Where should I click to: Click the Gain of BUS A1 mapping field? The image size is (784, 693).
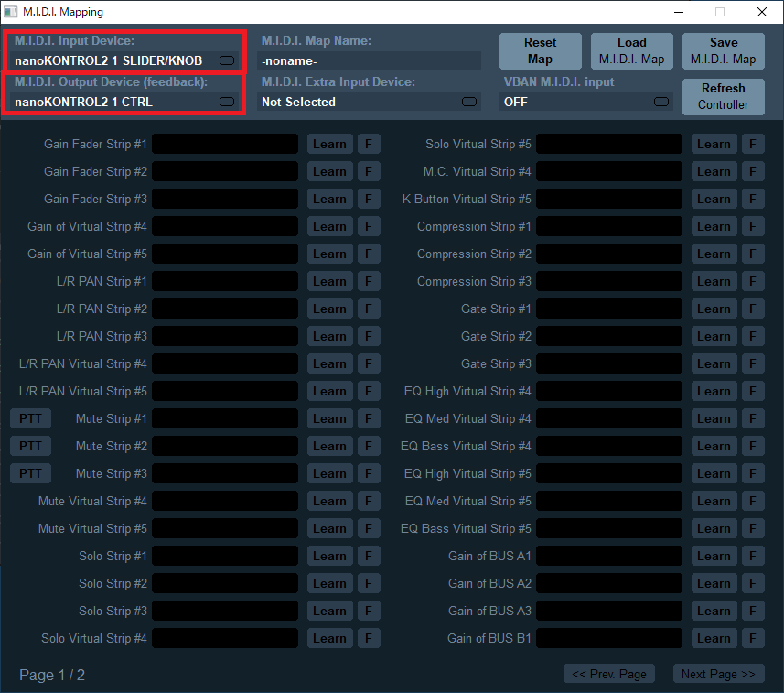(x=609, y=556)
